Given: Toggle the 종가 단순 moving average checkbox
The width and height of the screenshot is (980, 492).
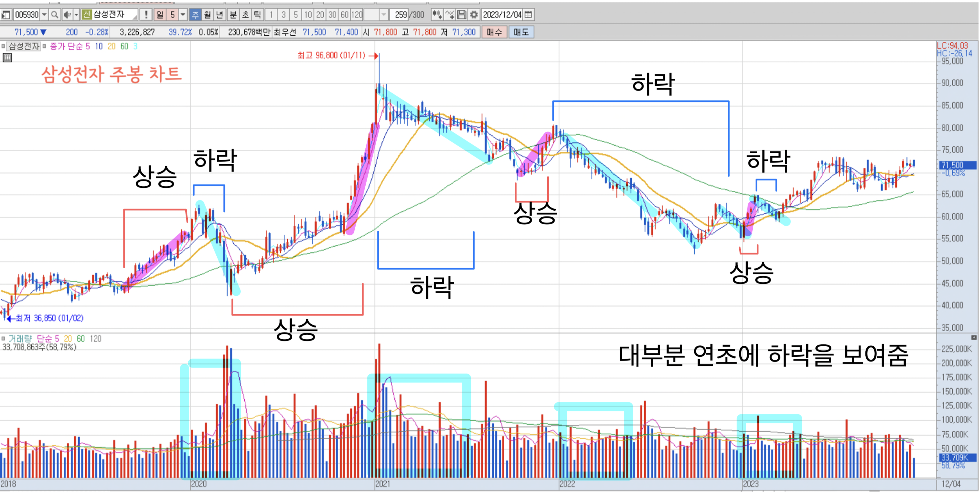Looking at the screenshot, I should [x=44, y=46].
